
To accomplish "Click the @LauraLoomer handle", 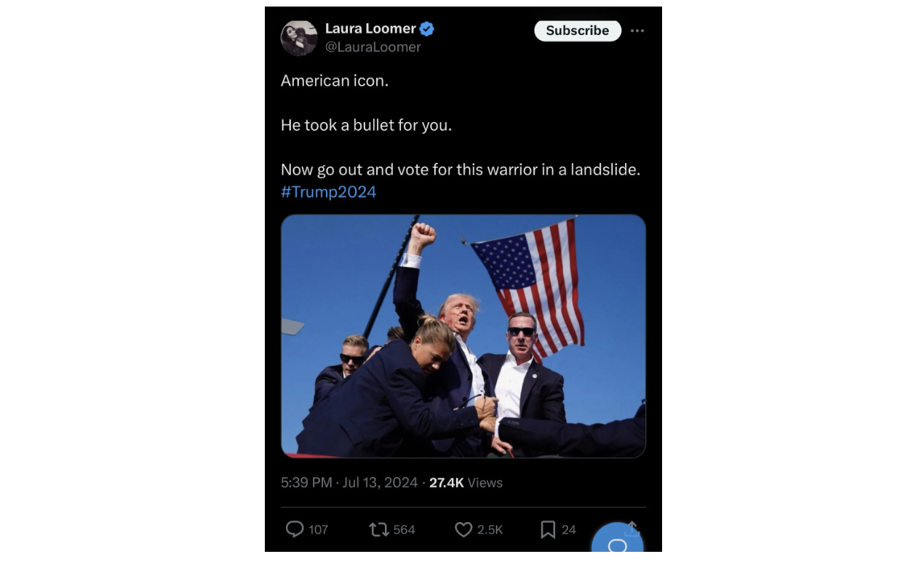I will (373, 47).
